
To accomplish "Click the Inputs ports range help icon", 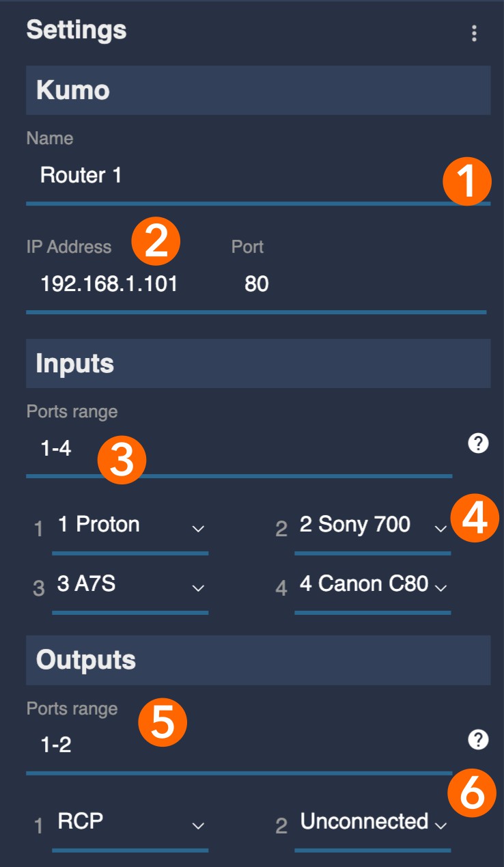I will point(478,443).
